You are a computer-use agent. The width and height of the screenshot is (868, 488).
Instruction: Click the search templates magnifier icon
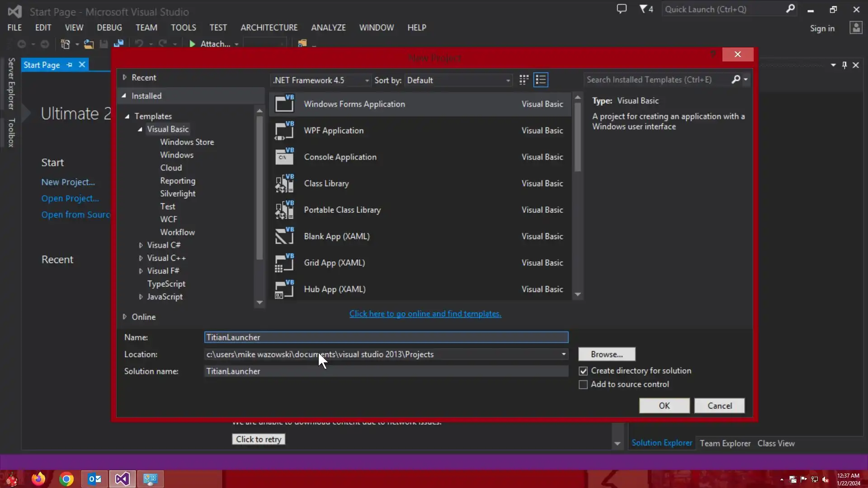[736, 80]
